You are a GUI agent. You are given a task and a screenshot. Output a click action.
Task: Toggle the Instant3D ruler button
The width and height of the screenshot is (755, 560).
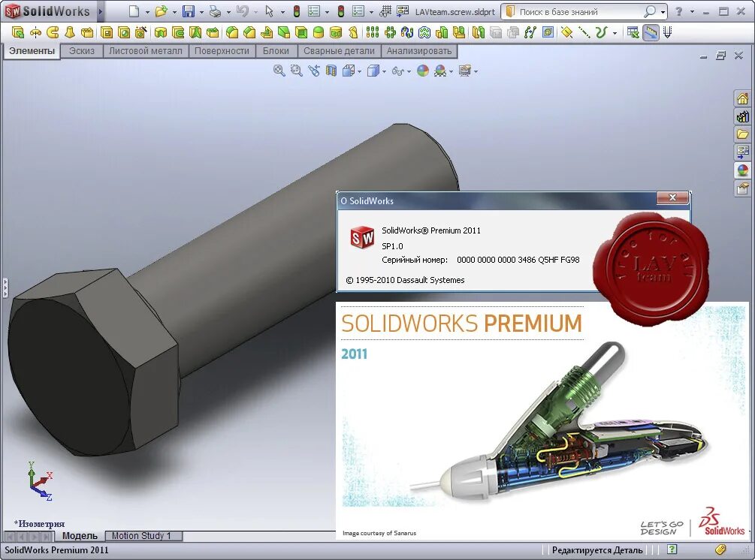651,32
